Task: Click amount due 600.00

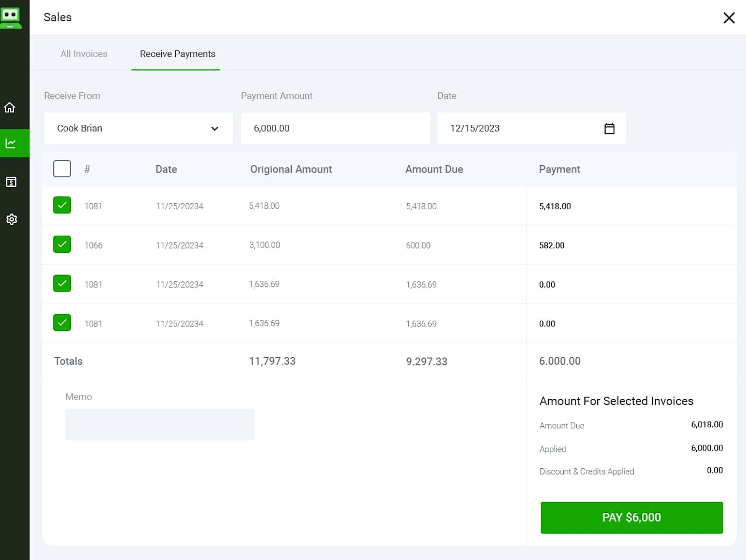Action: (418, 246)
